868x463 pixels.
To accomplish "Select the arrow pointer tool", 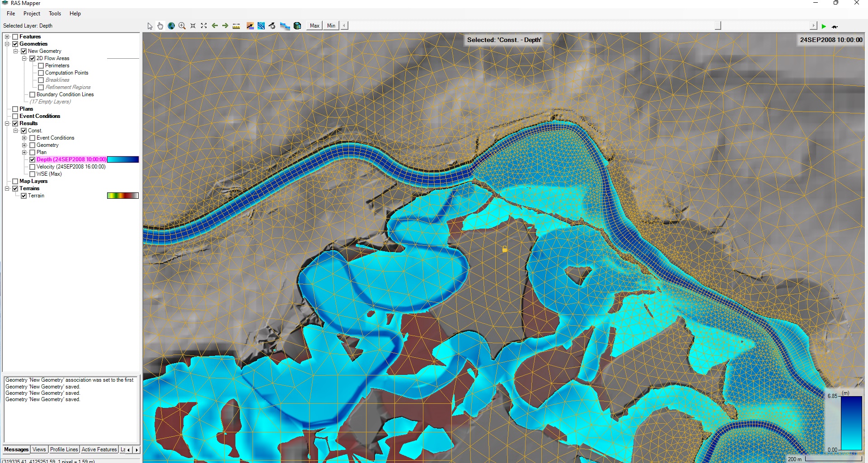I will click(x=150, y=26).
